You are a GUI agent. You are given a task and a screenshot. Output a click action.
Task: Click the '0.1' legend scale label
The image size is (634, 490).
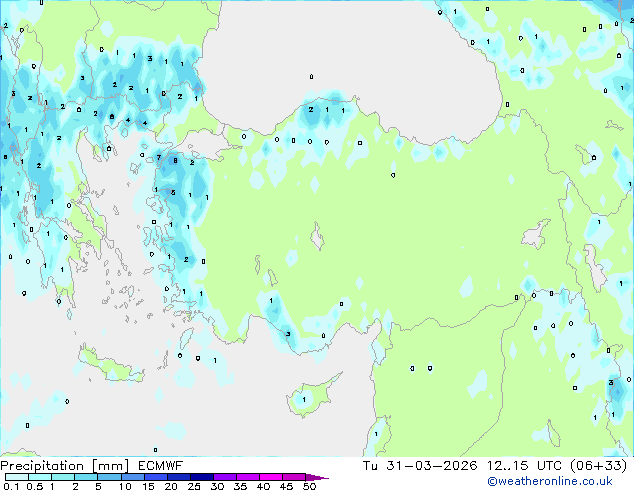(x=11, y=486)
